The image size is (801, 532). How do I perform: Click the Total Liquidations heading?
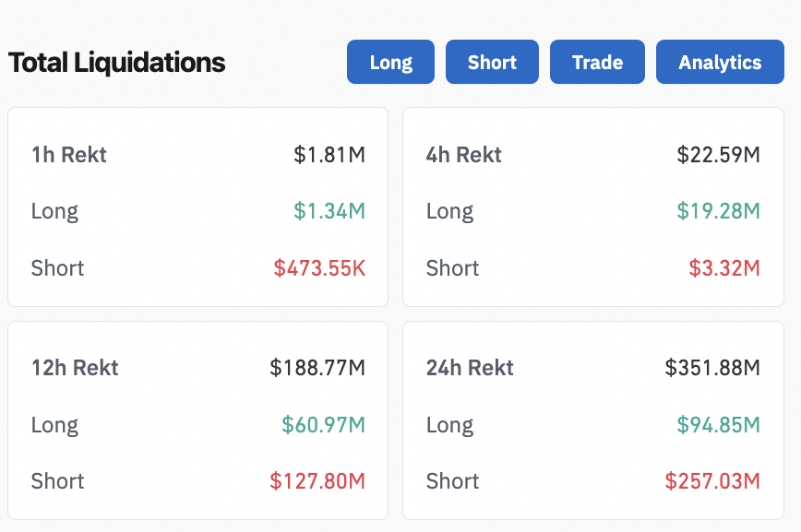pos(116,63)
